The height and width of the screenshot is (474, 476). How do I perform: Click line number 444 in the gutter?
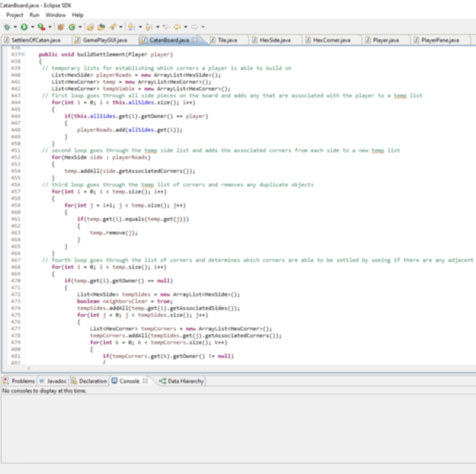(16, 102)
